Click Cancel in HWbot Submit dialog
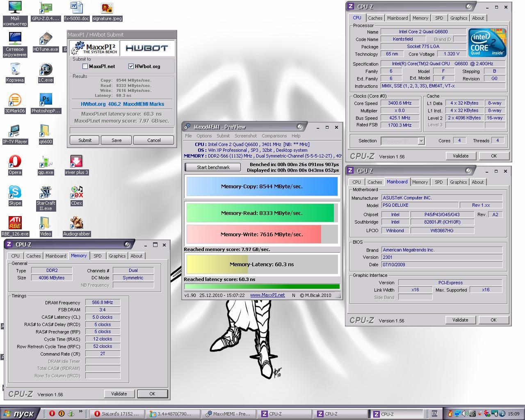The height and width of the screenshot is (420, 525). coord(154,140)
